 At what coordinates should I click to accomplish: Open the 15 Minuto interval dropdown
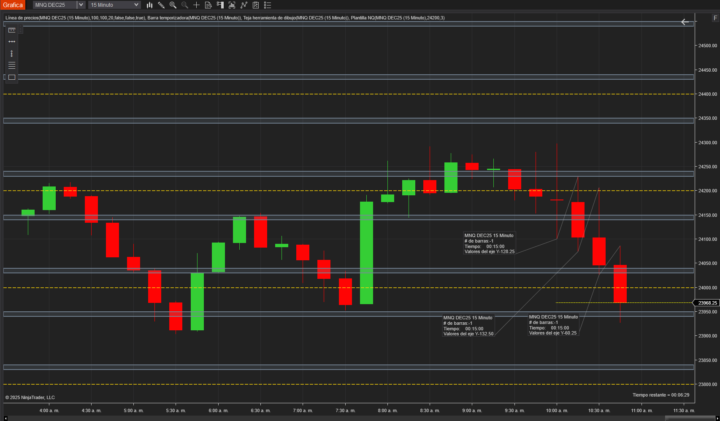coord(114,5)
